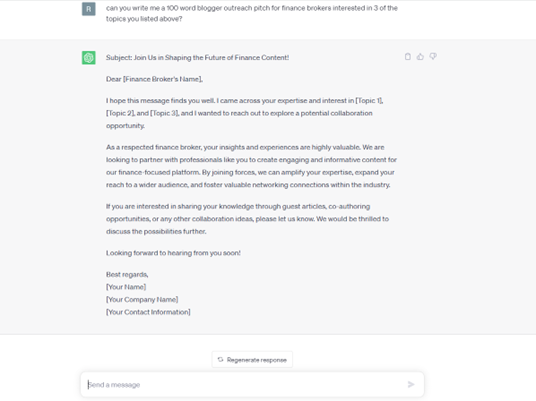Click the Best regards sign-off line
The width and height of the screenshot is (536, 401).
[127, 275]
